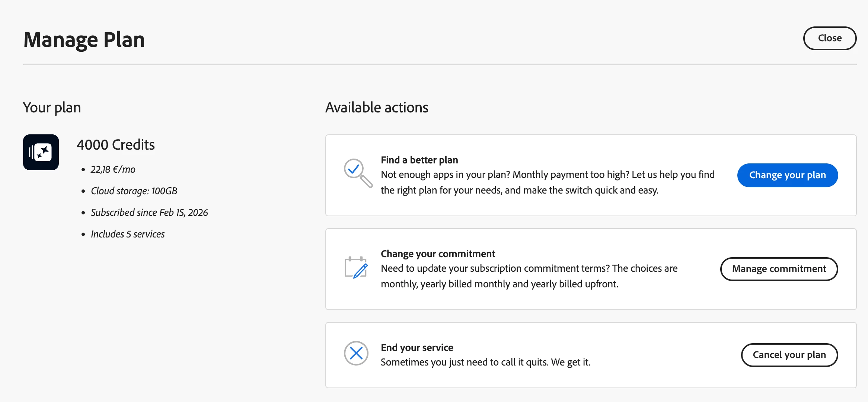Click the magnifying glass checkmark icon
The image size is (868, 402).
[357, 173]
